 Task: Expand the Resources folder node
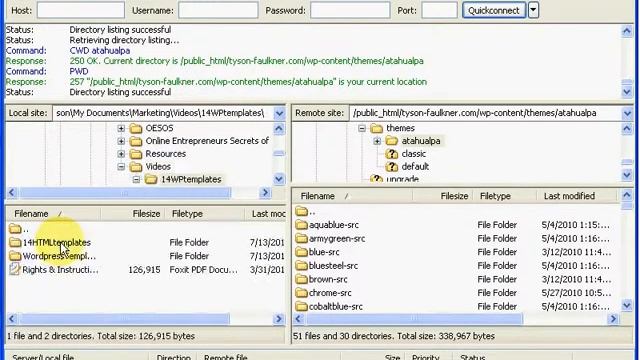pos(121,154)
